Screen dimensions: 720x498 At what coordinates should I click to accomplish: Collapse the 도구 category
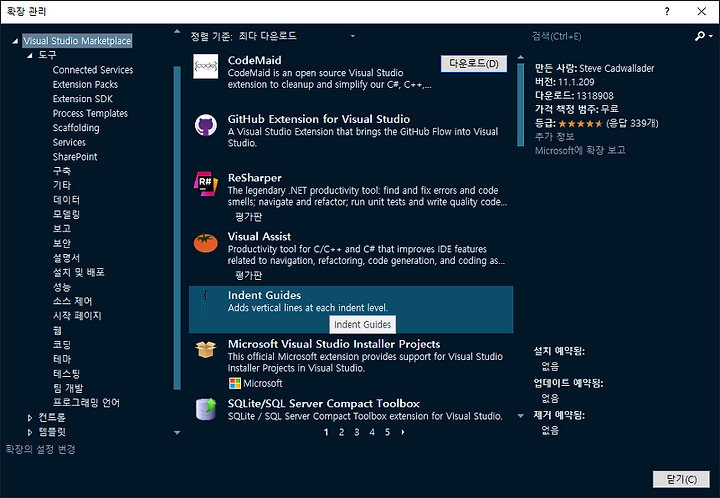tap(30, 56)
